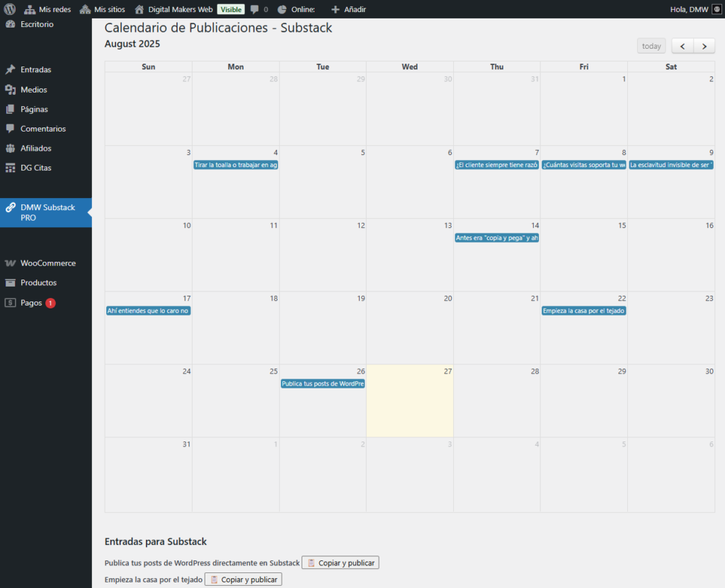Viewport: 725px width, 588px height.
Task: Open the Añadir new content menu
Action: [348, 9]
